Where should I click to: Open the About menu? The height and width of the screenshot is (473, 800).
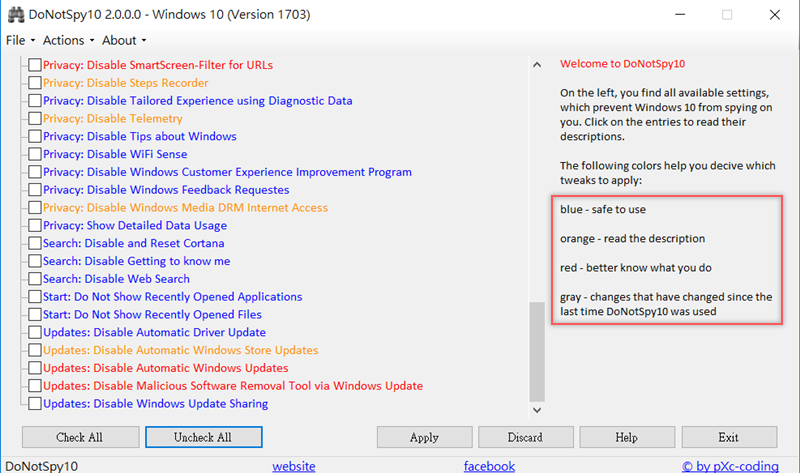123,40
